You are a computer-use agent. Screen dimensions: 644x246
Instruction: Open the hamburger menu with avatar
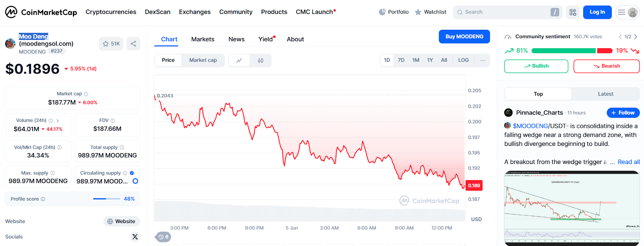tap(627, 12)
